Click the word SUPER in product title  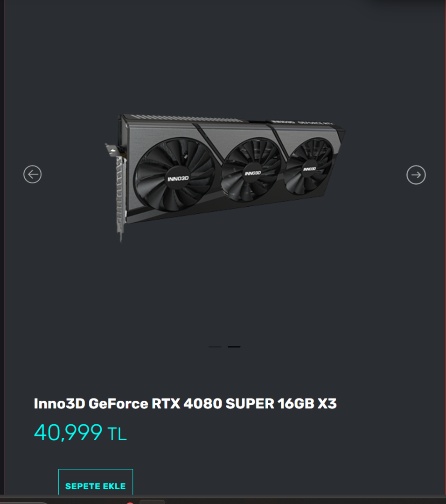click(250, 403)
